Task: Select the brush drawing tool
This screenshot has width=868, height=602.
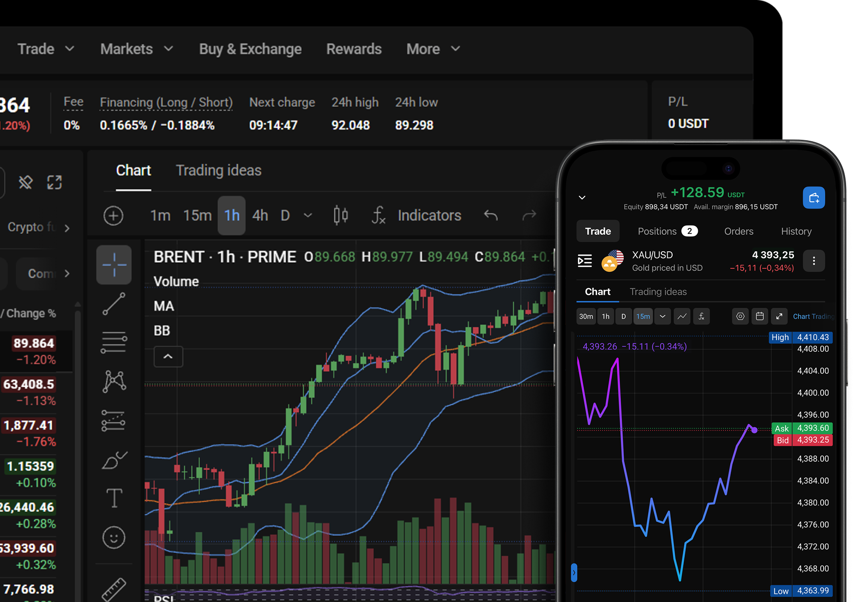Action: tap(114, 460)
